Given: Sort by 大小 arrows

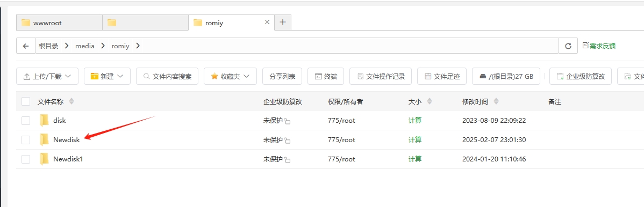Looking at the screenshot, I should [x=430, y=101].
